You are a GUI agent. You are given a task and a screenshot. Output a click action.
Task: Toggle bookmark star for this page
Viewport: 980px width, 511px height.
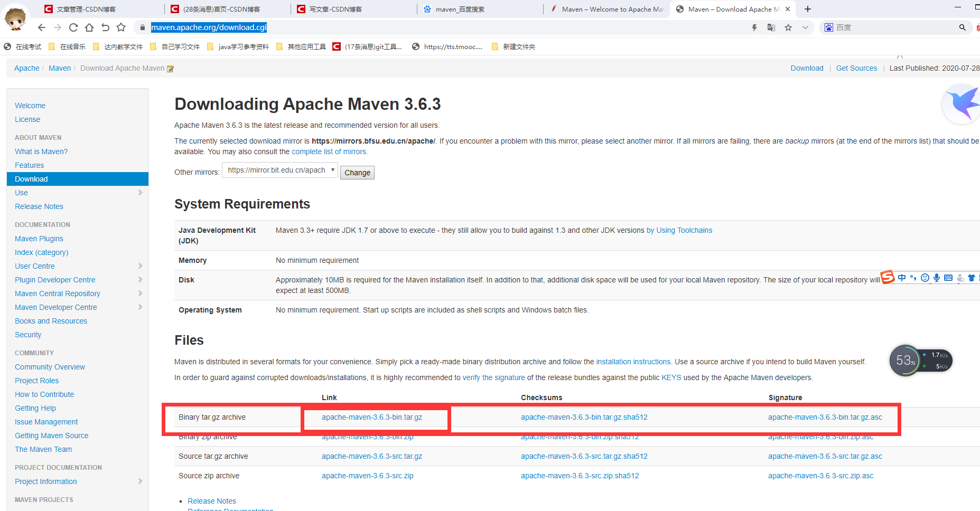coord(788,27)
